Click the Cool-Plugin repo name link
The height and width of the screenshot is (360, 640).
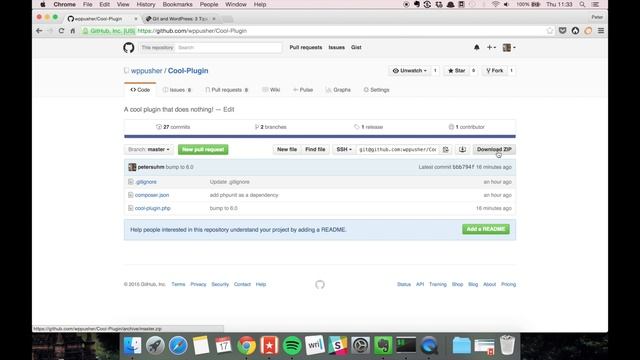pyautogui.click(x=188, y=71)
